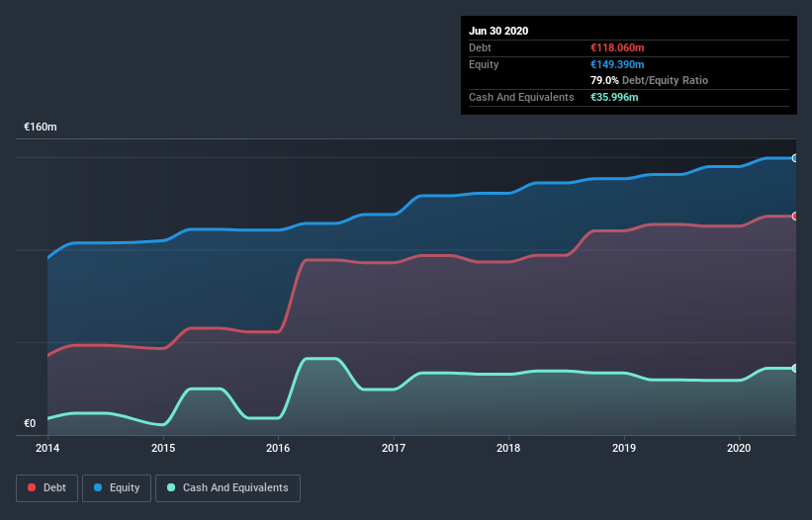Viewport: 812px width, 520px height.
Task: Click the €118.060m debt value
Action: (x=617, y=47)
